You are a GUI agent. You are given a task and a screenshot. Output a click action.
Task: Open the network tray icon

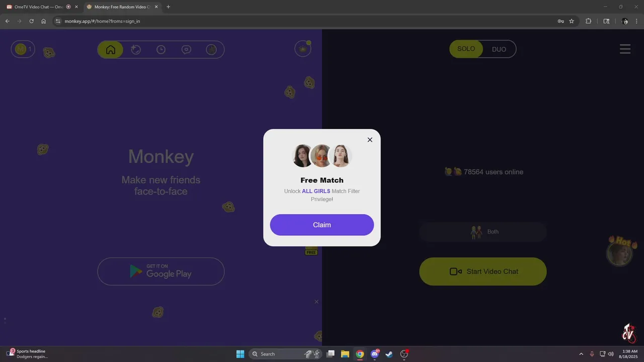click(603, 354)
